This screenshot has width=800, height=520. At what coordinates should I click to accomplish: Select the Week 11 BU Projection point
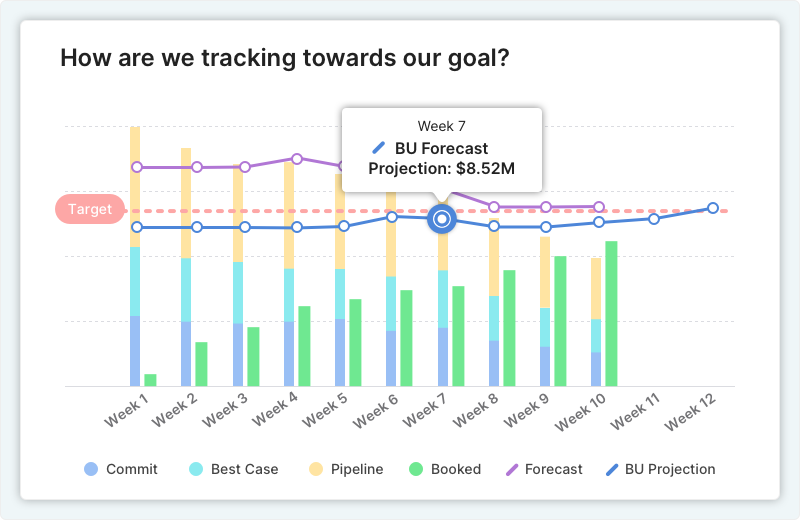tap(654, 218)
